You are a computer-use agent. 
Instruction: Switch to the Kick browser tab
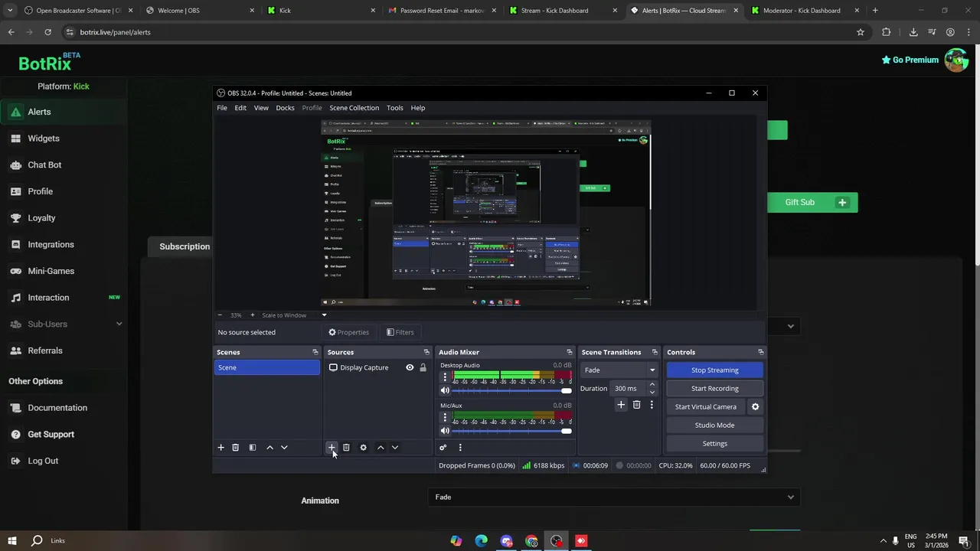pyautogui.click(x=322, y=11)
